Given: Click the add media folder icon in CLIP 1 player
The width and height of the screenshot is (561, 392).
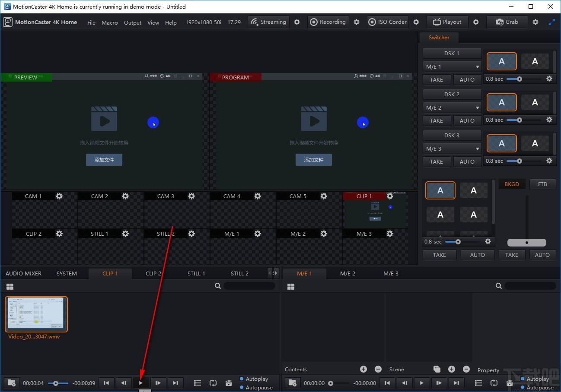Looking at the screenshot, I should click(11, 383).
